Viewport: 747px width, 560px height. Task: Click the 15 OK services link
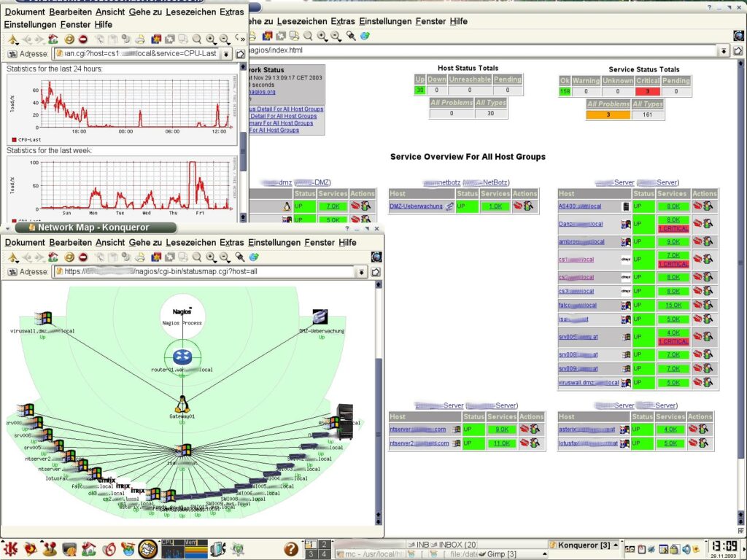[x=673, y=306]
